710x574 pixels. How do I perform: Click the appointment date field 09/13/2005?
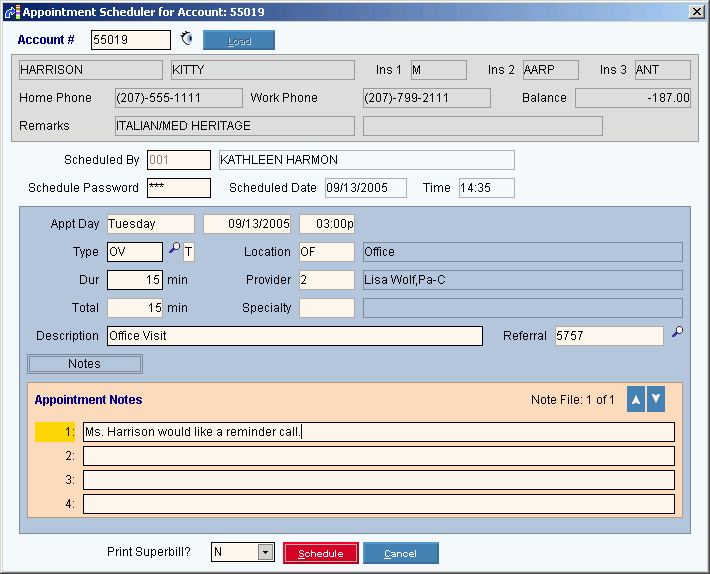[x=247, y=224]
